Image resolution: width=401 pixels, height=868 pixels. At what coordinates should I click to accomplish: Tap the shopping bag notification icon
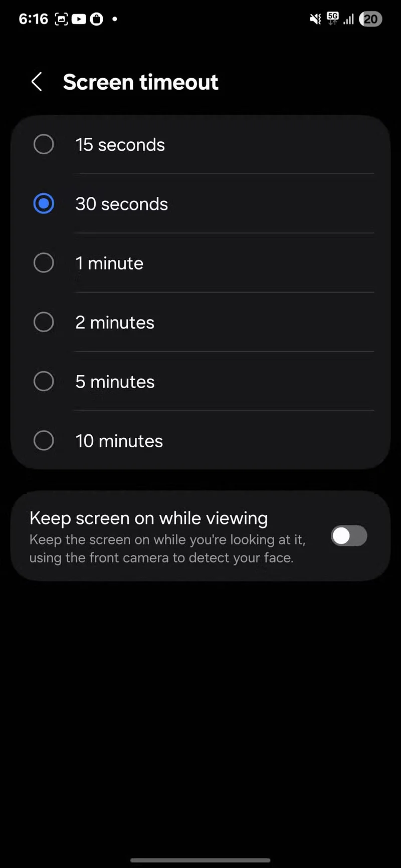coord(96,19)
